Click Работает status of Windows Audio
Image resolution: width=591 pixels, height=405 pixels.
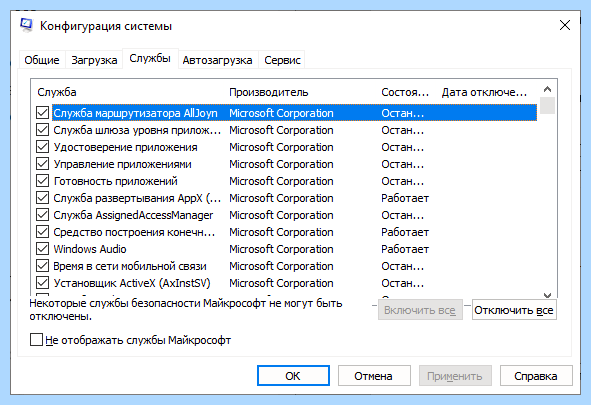405,249
